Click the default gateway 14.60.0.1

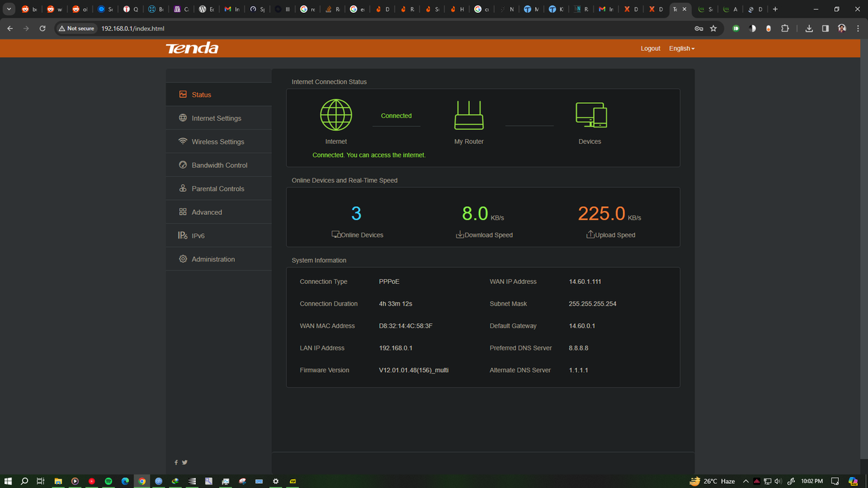tap(582, 326)
